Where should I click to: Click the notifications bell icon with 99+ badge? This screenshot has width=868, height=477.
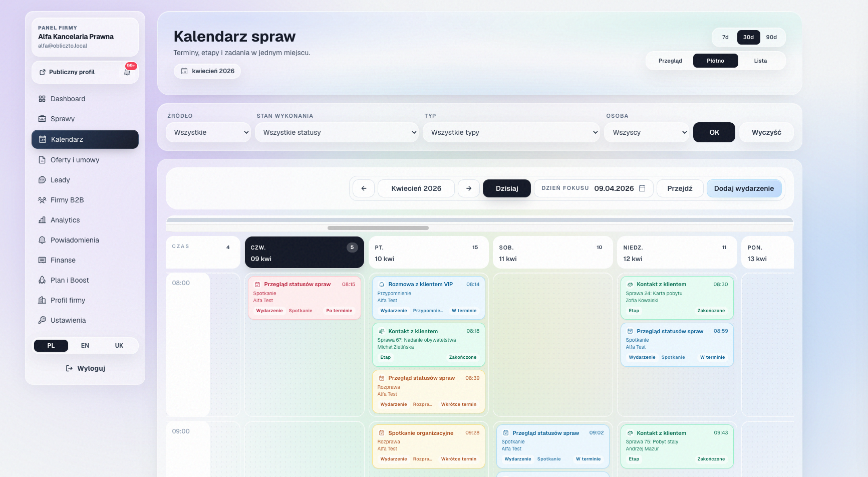click(x=127, y=72)
